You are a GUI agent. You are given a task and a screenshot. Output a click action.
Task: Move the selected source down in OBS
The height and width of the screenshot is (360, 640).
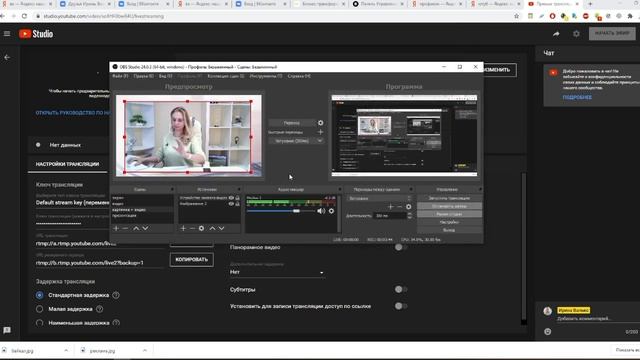[221, 228]
